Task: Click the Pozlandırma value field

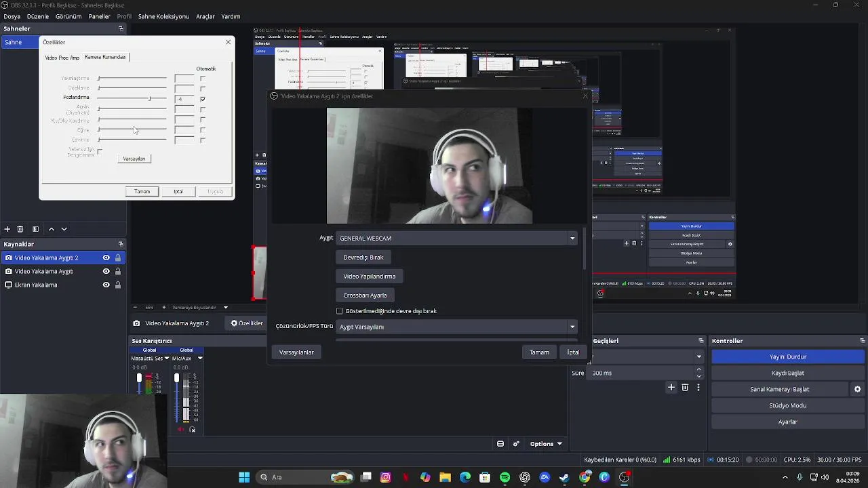Action: (184, 99)
